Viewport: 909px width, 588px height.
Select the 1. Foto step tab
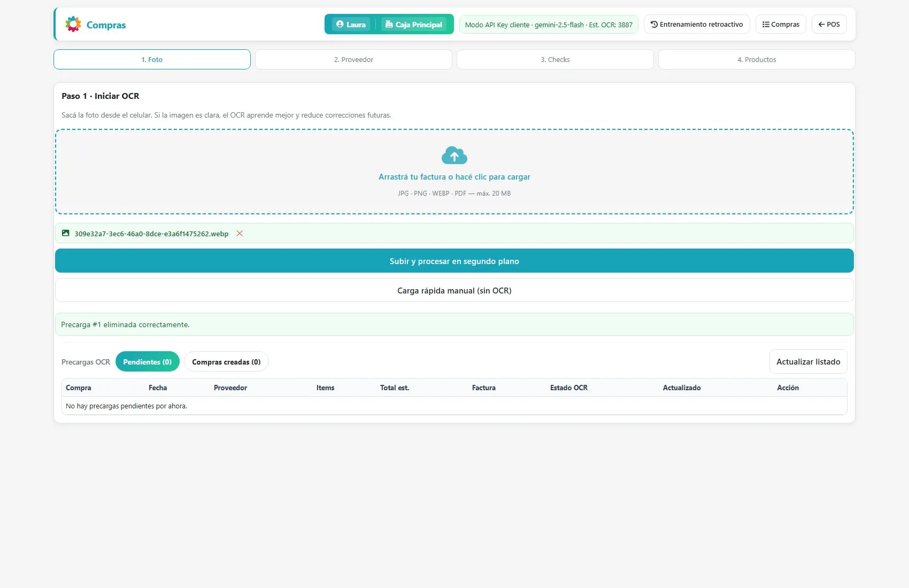click(152, 59)
